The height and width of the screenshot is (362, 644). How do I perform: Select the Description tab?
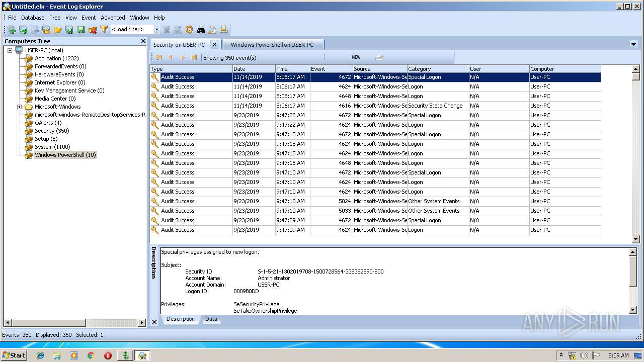tap(181, 319)
